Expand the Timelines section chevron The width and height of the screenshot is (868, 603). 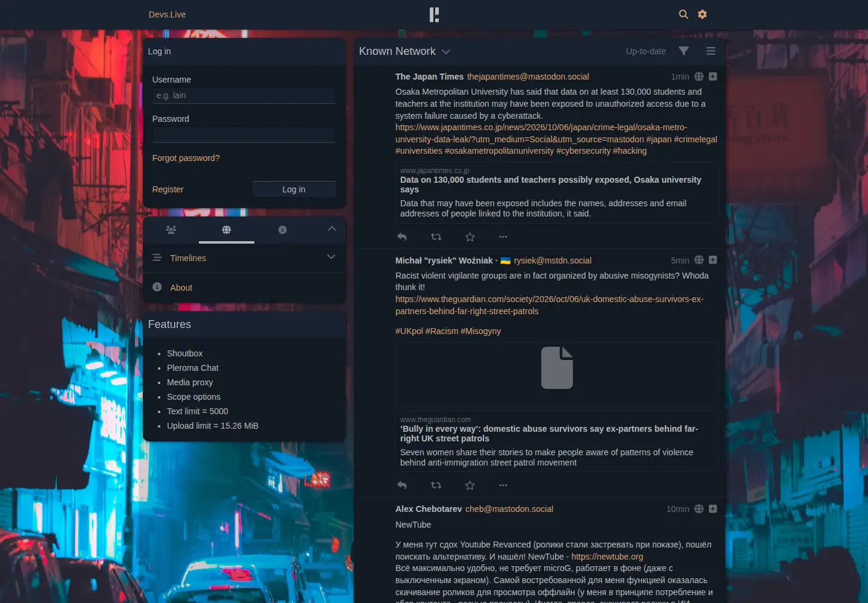331,257
